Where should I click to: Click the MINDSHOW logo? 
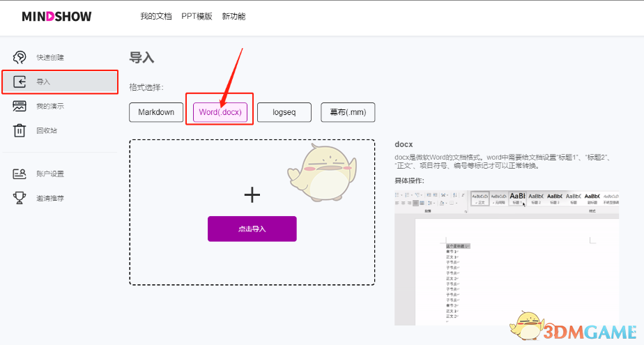[x=56, y=17]
